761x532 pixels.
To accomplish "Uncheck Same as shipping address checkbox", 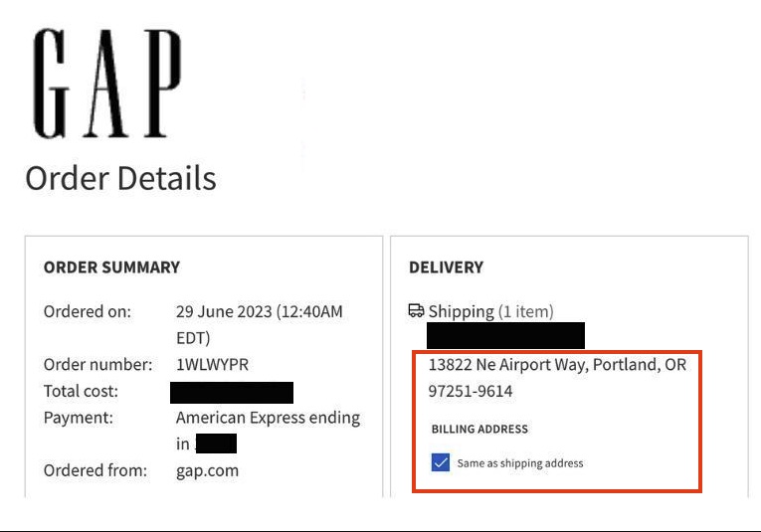I will coord(441,462).
